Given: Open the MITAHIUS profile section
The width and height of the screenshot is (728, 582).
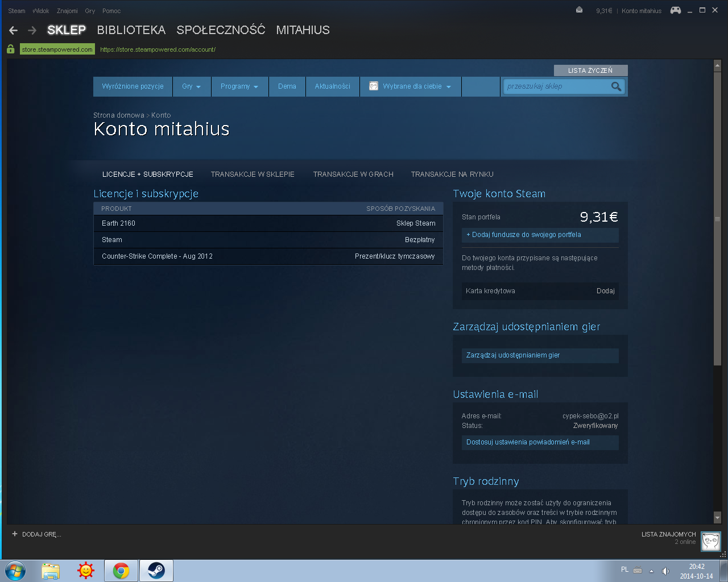Looking at the screenshot, I should [303, 30].
